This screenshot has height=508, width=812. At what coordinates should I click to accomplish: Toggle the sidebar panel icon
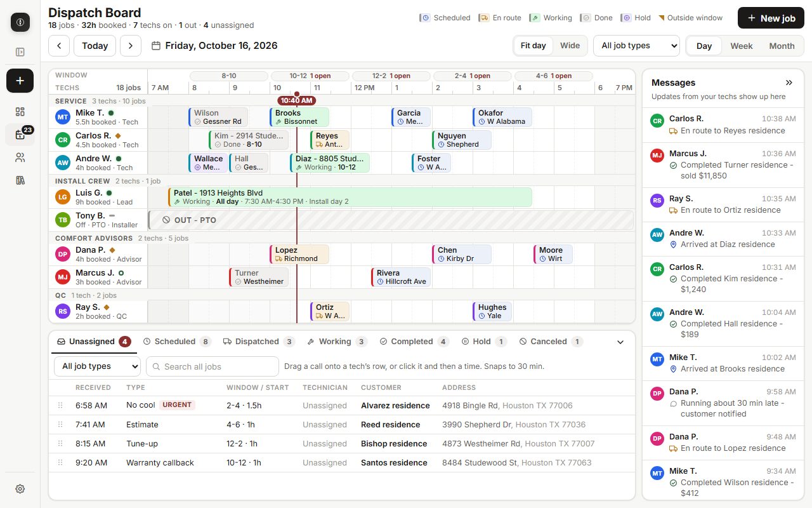tap(20, 52)
